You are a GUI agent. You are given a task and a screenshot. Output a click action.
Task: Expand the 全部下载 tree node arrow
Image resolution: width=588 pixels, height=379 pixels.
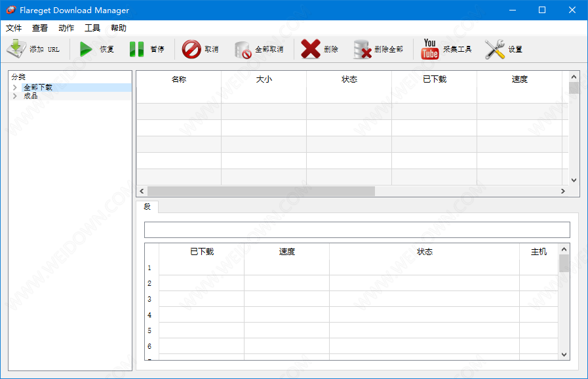pyautogui.click(x=15, y=87)
